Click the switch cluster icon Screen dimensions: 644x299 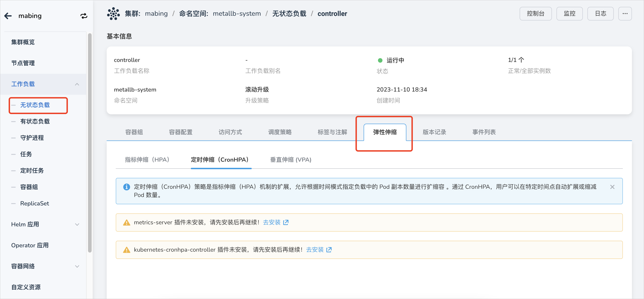pos(84,16)
